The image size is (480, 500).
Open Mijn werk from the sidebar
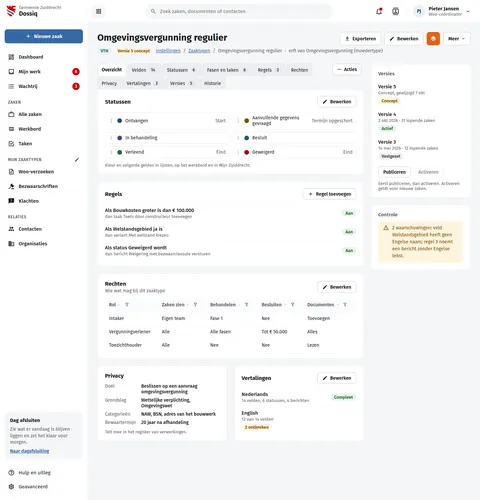(44, 72)
